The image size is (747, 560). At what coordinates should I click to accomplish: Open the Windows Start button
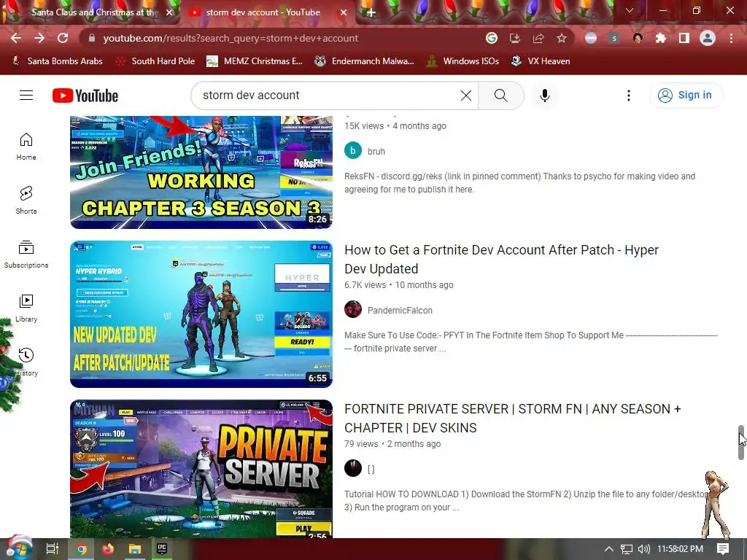[18, 548]
